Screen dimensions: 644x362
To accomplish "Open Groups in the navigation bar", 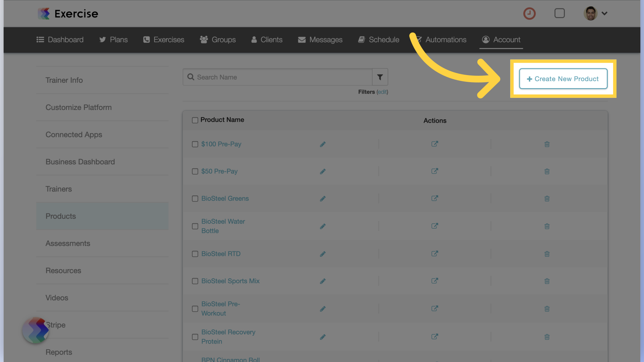I will point(218,40).
